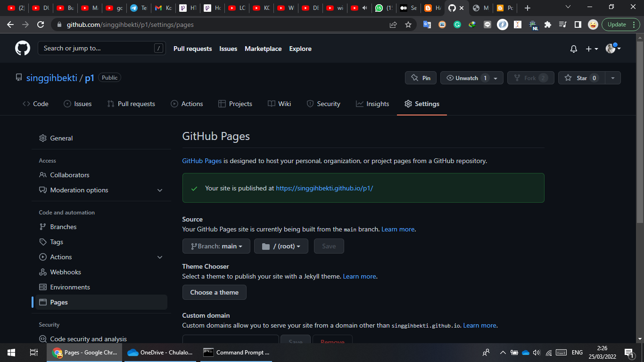Open Task View on the taskbar
The width and height of the screenshot is (644, 362).
(33, 353)
